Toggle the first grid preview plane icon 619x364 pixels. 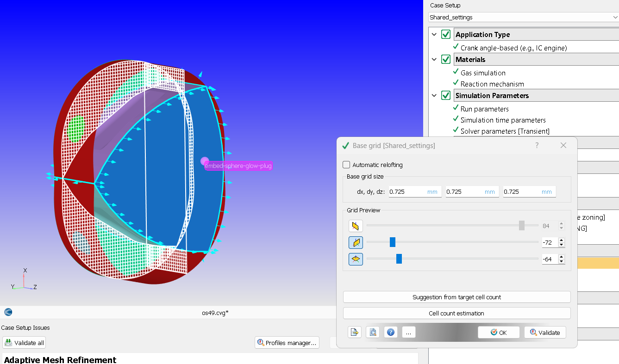point(356,226)
